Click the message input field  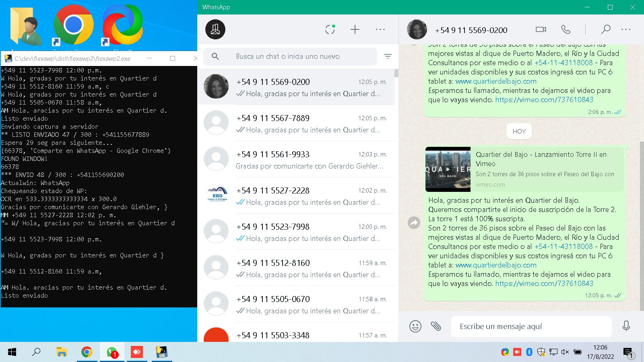(531, 326)
